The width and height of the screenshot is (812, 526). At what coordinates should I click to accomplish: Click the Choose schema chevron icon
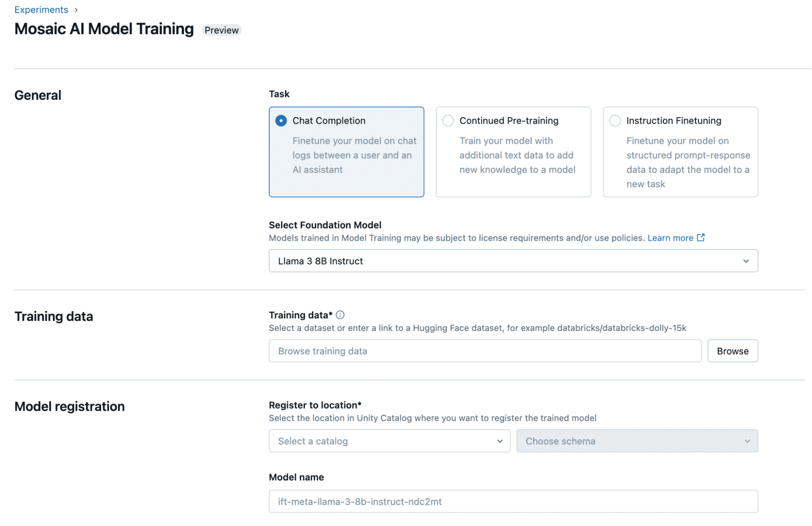748,441
